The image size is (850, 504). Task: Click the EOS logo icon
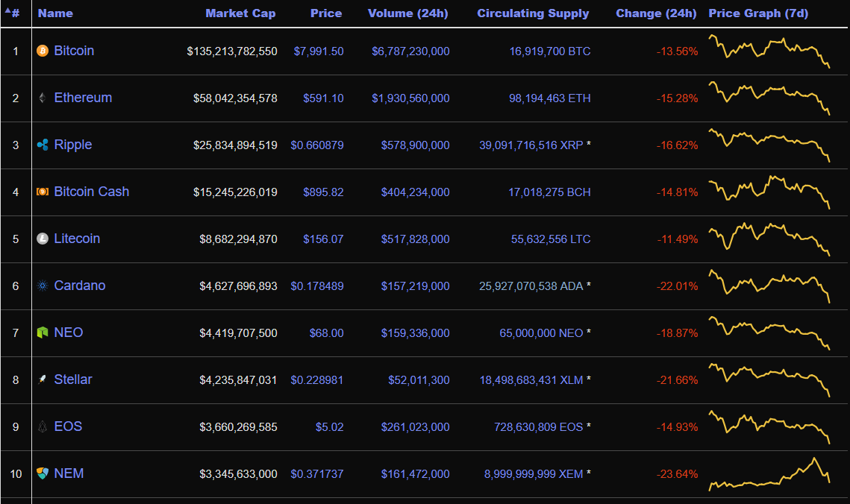43,426
